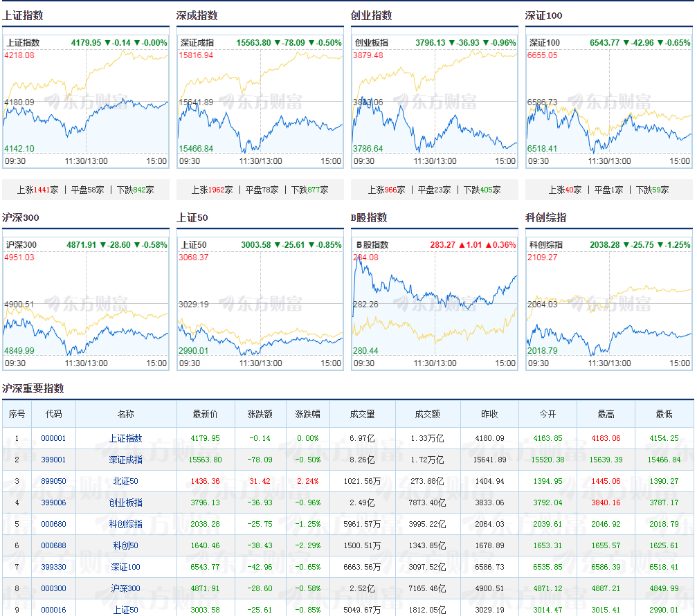Click the 下跌877家 count under 深成指数
Viewport: 697px width, 616px height.
click(x=310, y=190)
